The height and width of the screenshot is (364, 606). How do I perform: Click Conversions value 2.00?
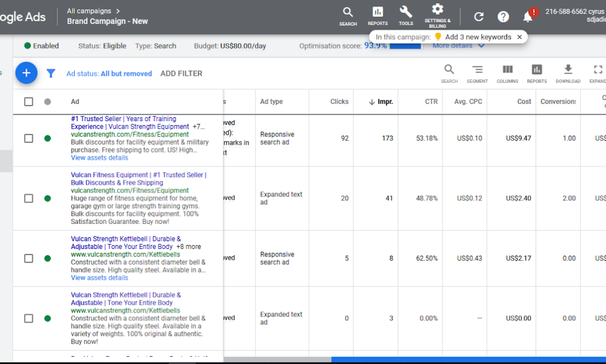pos(569,198)
